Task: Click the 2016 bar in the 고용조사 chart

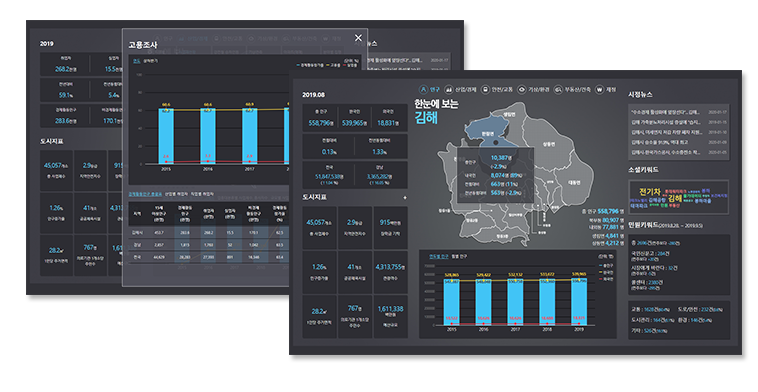Action: [x=208, y=136]
